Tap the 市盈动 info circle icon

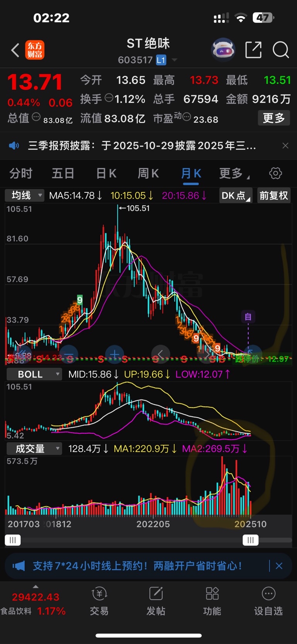point(186,117)
